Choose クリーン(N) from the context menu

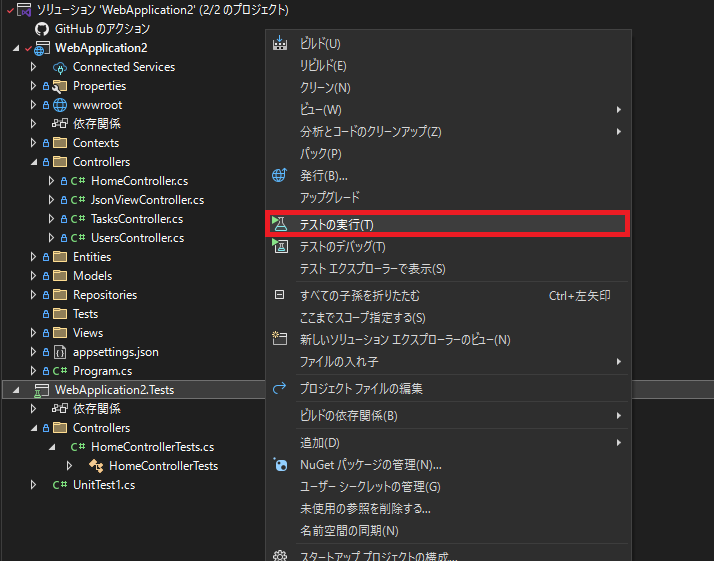pyautogui.click(x=448, y=87)
